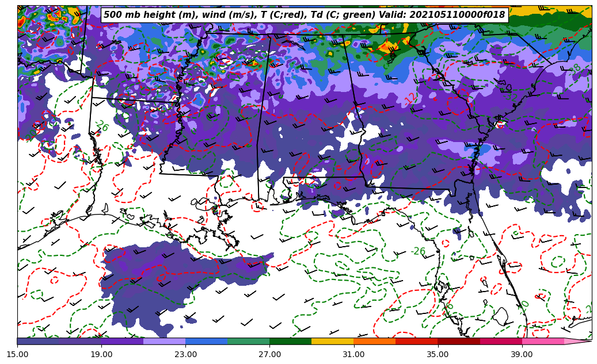
Task: Click the medium green colorbar swatch
Action: click(248, 341)
